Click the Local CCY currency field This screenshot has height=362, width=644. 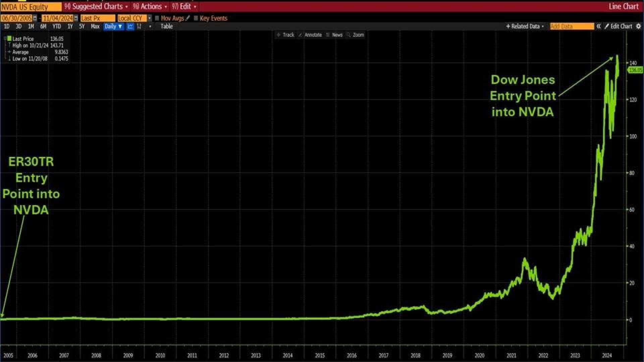(132, 18)
